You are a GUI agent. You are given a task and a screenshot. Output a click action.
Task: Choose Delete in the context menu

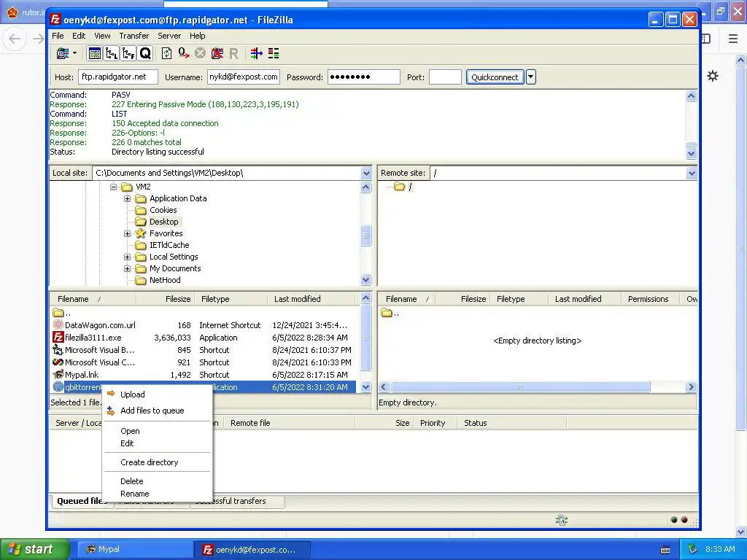point(158,481)
